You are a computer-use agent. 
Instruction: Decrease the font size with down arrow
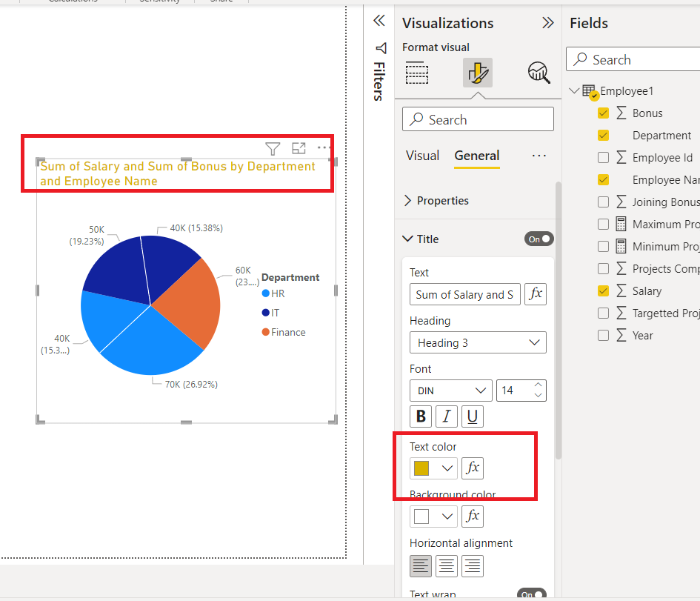tap(538, 395)
